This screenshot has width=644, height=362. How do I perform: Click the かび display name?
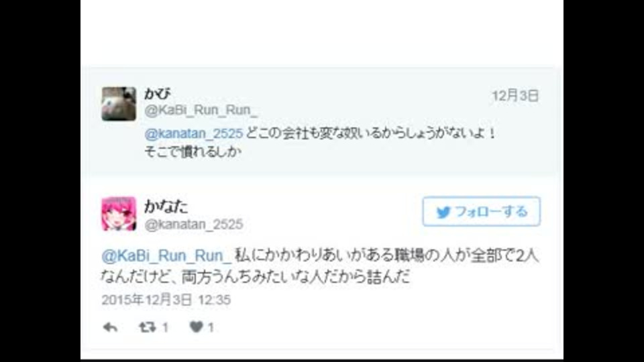(157, 94)
